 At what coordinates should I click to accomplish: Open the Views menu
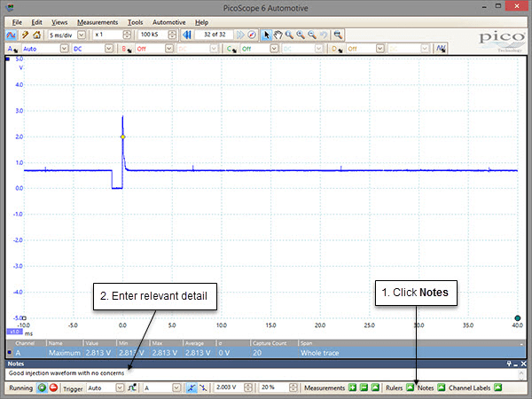click(59, 22)
